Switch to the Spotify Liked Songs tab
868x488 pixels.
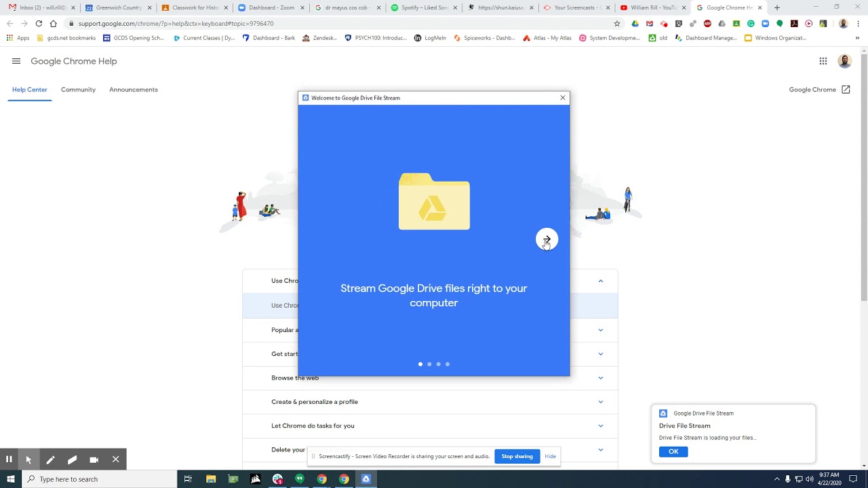(x=425, y=7)
